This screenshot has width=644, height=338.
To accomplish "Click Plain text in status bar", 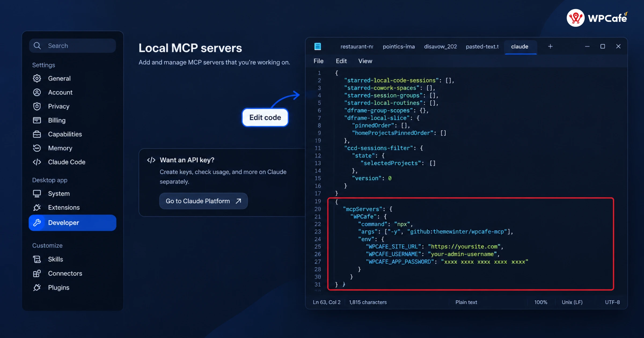I will [x=466, y=302].
